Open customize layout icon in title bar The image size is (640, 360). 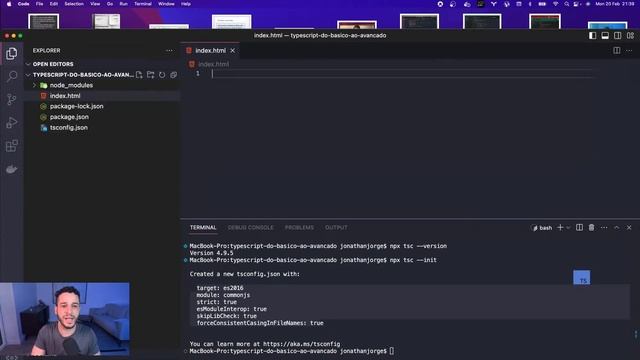pyautogui.click(x=630, y=36)
